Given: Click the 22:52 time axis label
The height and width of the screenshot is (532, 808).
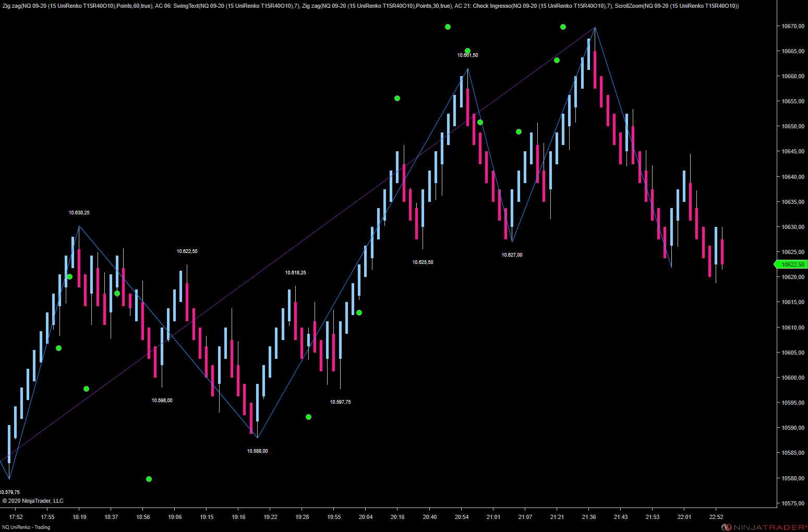Looking at the screenshot, I should coord(716,517).
